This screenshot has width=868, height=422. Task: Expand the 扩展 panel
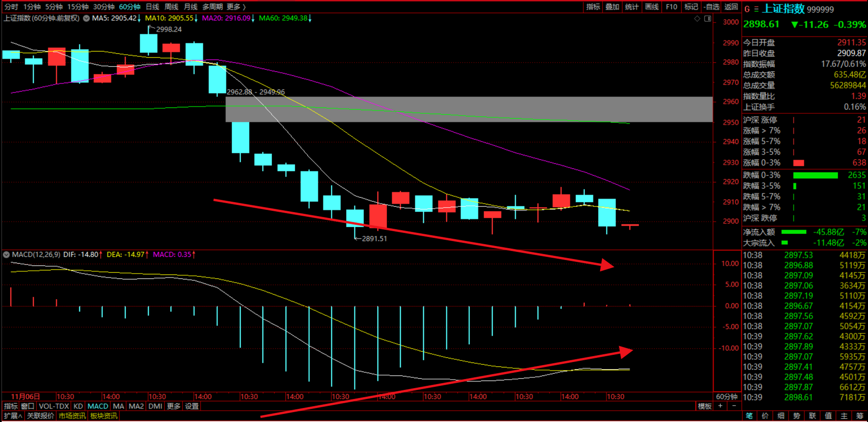[13, 416]
